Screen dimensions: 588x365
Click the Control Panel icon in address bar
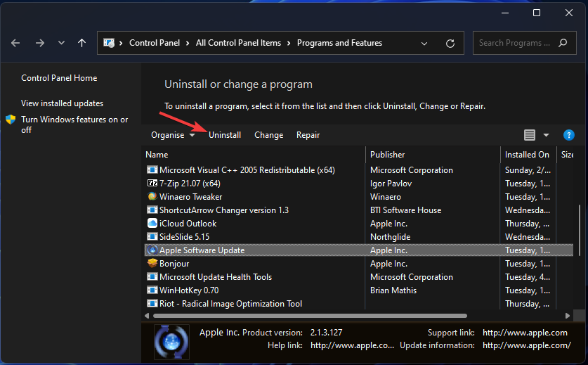(x=109, y=43)
